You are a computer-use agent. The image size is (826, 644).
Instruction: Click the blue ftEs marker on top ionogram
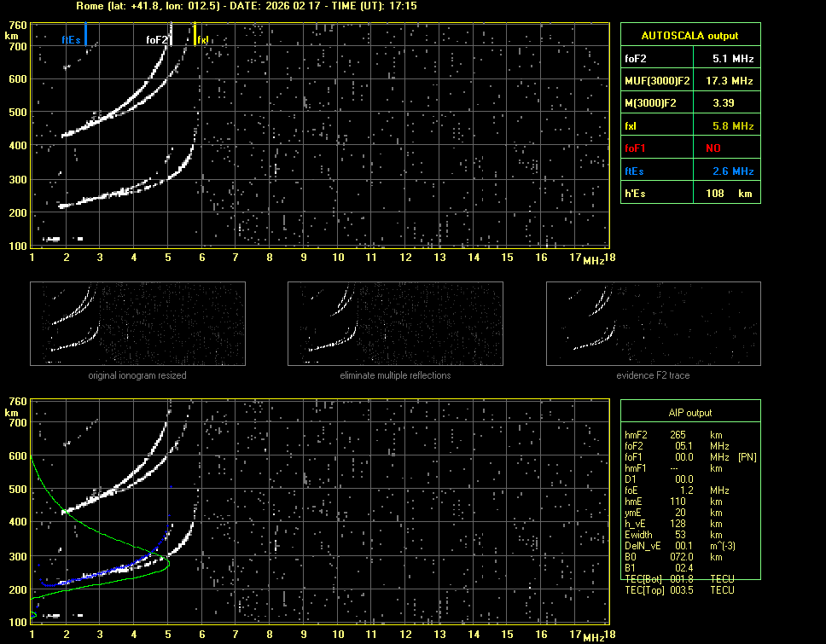click(x=85, y=34)
